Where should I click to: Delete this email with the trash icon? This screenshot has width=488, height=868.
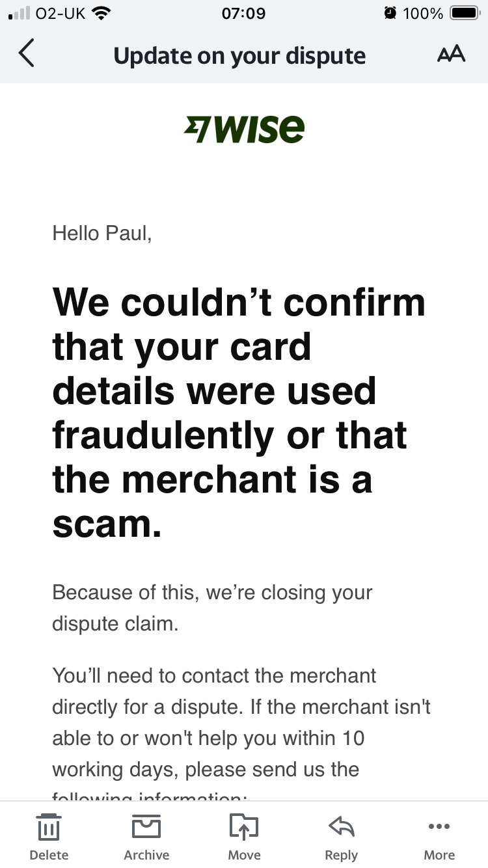tap(49, 835)
